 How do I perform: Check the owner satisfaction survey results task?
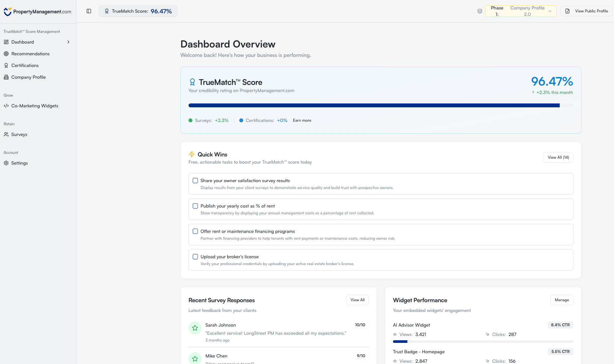195,180
